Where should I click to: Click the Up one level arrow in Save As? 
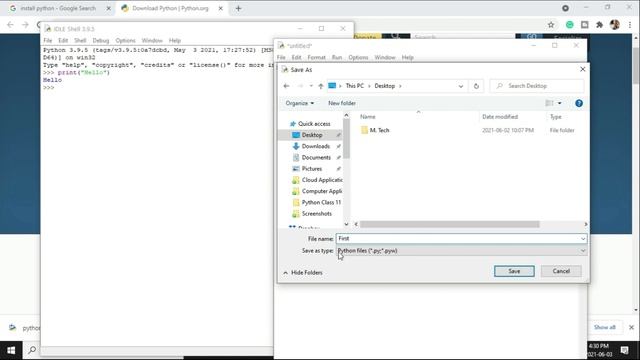click(321, 86)
